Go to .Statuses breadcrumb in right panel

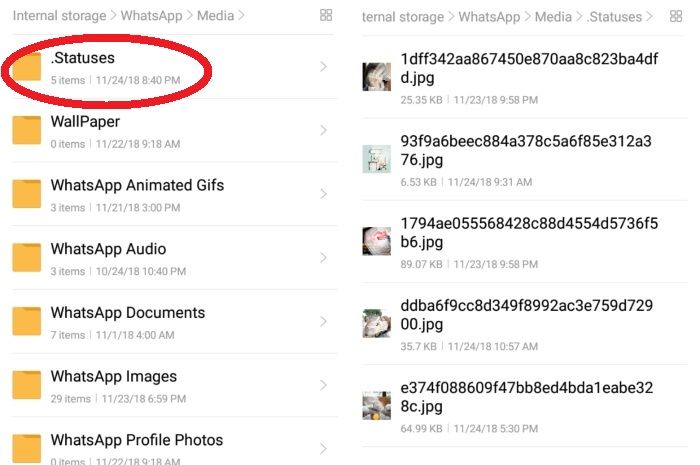pyautogui.click(x=614, y=17)
